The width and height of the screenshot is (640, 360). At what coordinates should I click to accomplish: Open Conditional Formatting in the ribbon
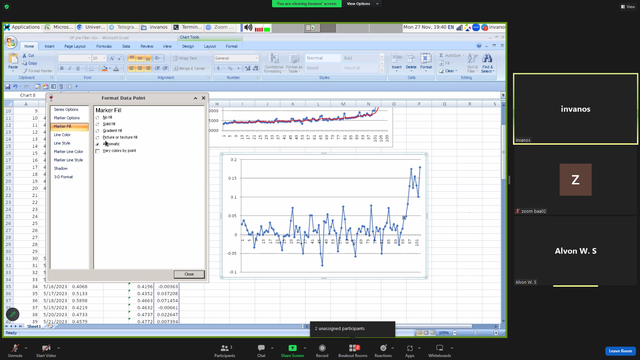pos(274,63)
